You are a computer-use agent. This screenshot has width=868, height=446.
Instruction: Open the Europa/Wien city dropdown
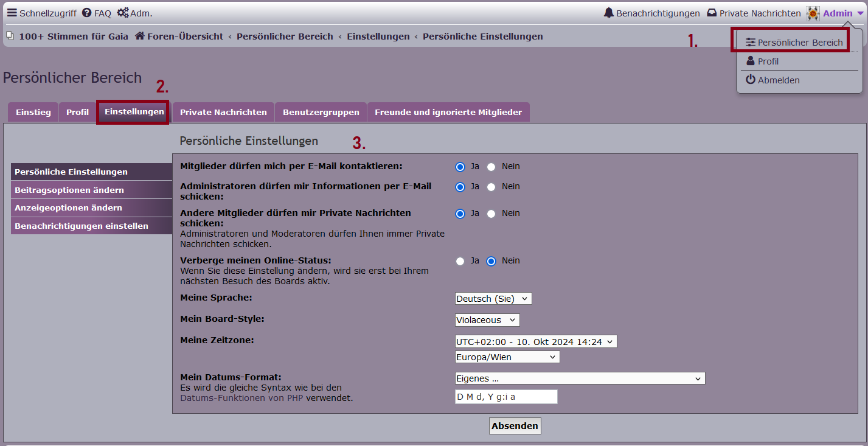(507, 357)
